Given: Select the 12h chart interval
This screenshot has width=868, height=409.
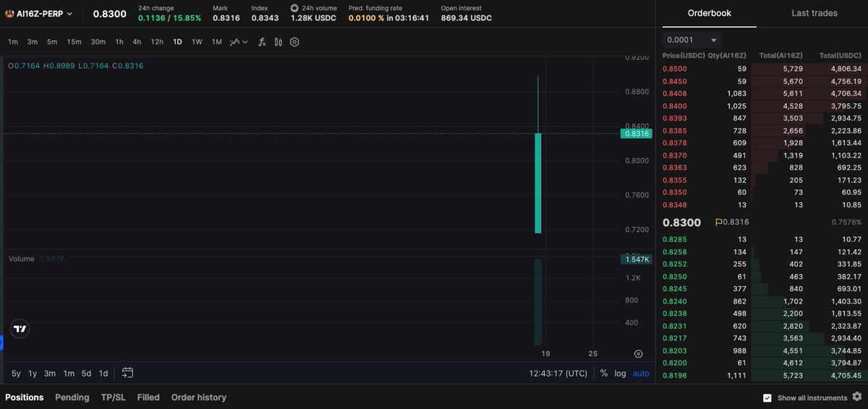Looking at the screenshot, I should point(157,42).
